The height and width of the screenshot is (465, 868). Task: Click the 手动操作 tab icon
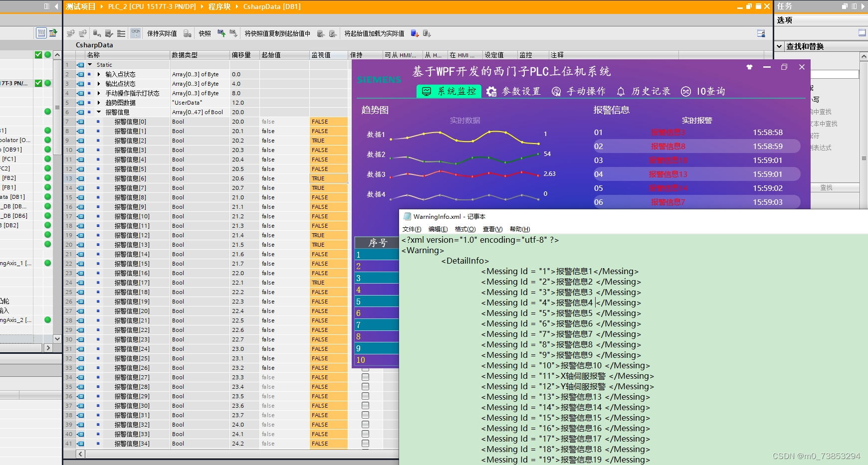(x=556, y=92)
